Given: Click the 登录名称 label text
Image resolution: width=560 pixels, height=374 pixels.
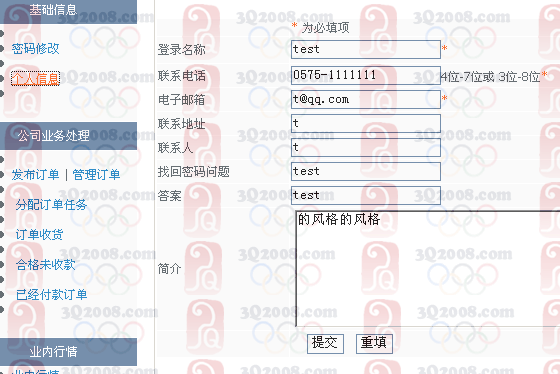Looking at the screenshot, I should 182,50.
